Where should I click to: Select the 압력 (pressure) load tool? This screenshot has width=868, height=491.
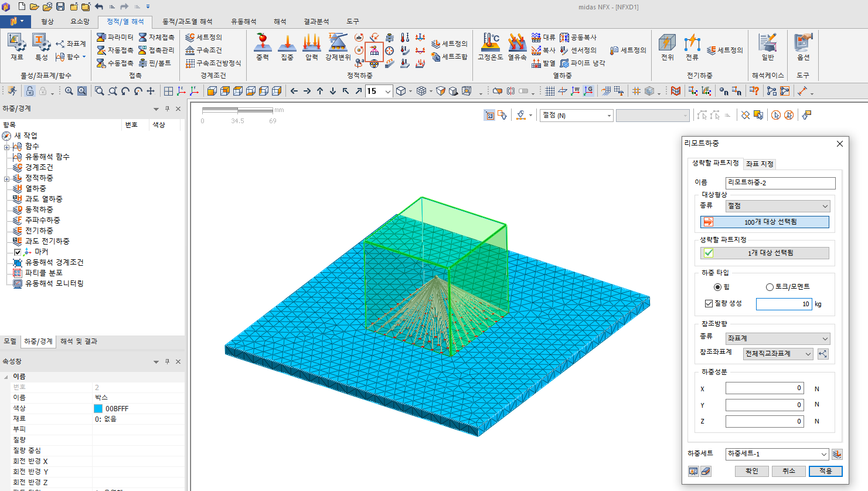click(x=312, y=47)
